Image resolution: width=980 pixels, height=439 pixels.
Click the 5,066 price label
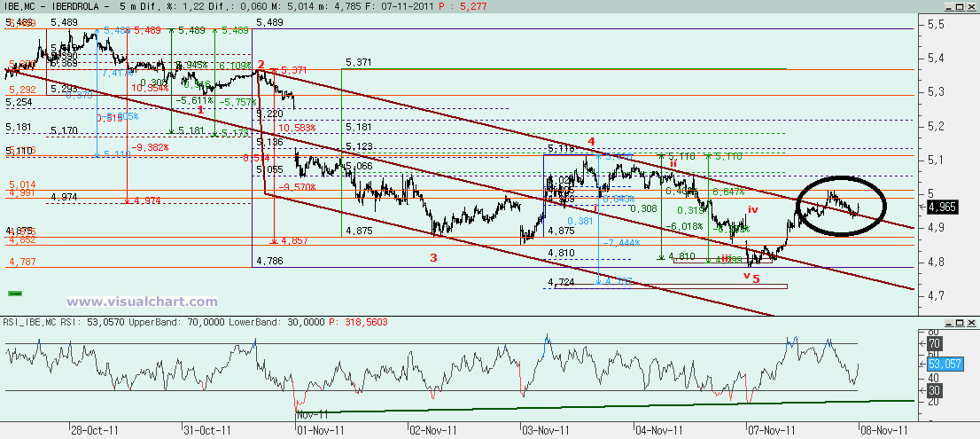tap(358, 166)
